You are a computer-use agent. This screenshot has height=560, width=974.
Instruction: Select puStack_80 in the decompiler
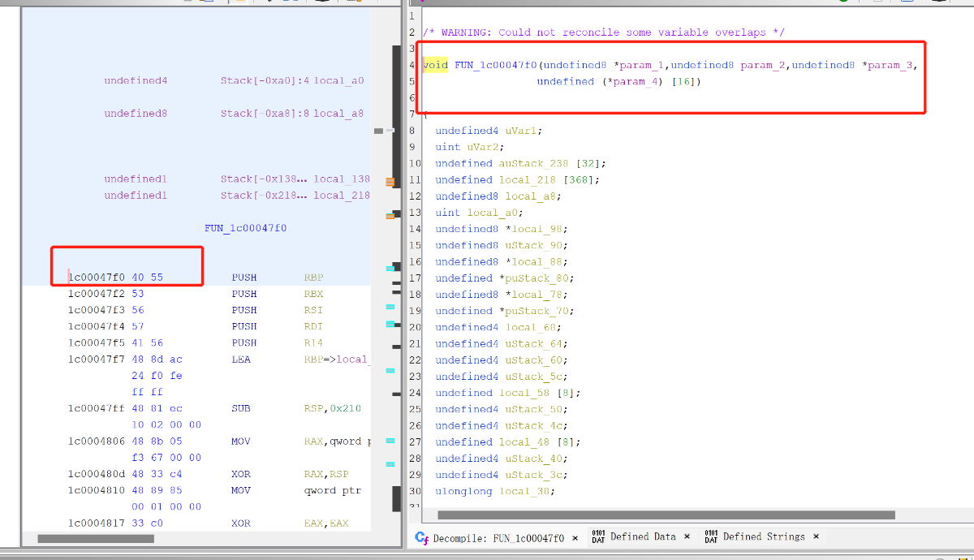[x=540, y=278]
